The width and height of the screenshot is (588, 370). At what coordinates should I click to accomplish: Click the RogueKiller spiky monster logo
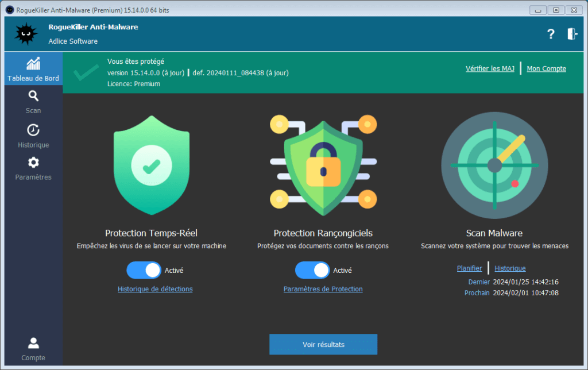coord(25,34)
